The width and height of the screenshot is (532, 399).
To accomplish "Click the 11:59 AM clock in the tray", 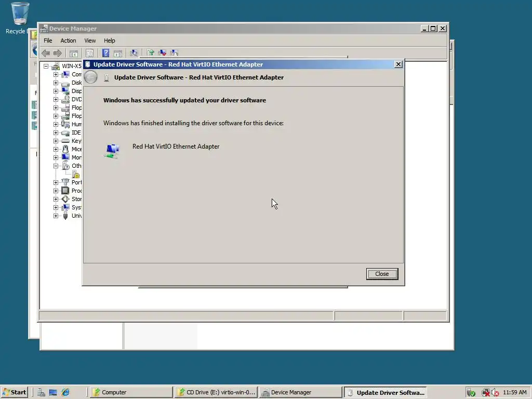I will (x=515, y=392).
